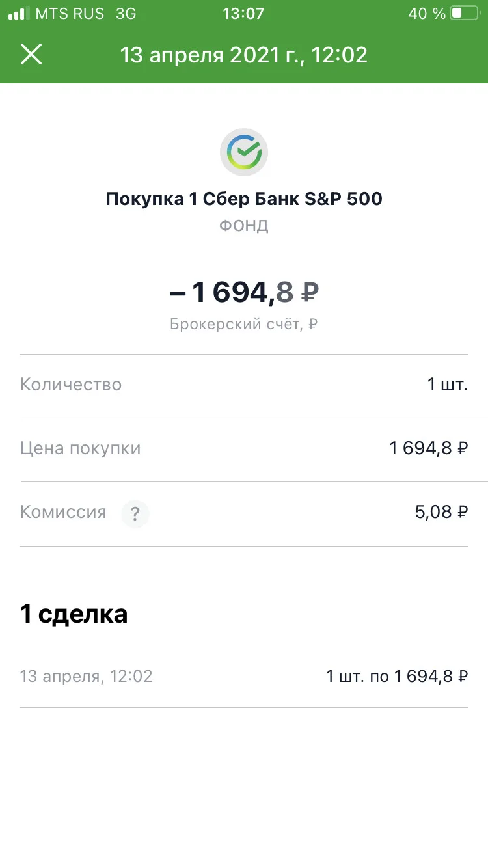The height and width of the screenshot is (868, 488).
Task: Tap the commission value 5,08 ₽
Action: 441,512
